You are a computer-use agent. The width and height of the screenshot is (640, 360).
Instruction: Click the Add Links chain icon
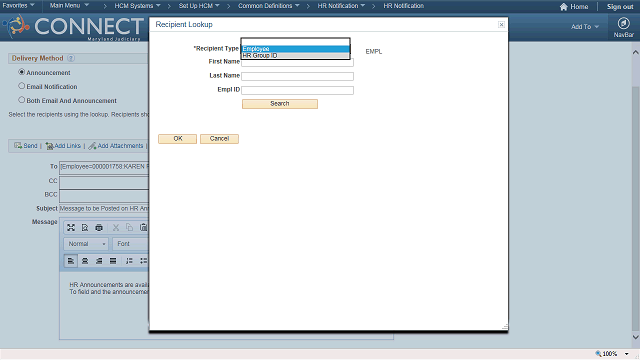49,146
